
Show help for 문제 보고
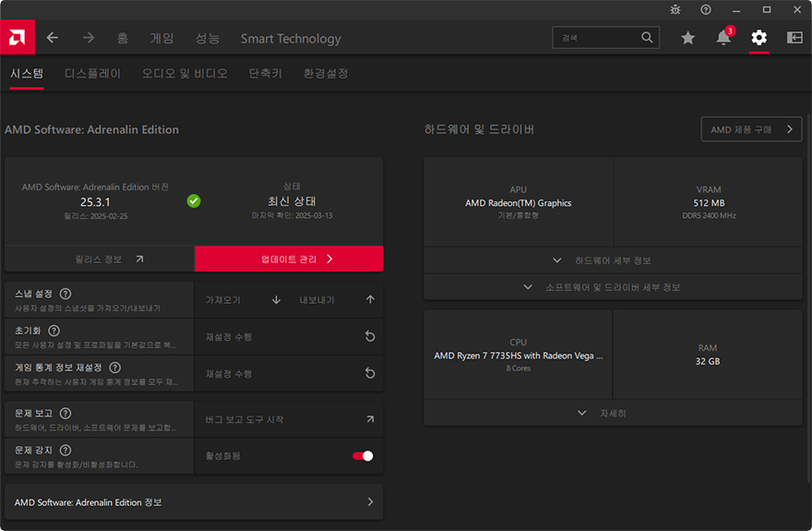66,414
